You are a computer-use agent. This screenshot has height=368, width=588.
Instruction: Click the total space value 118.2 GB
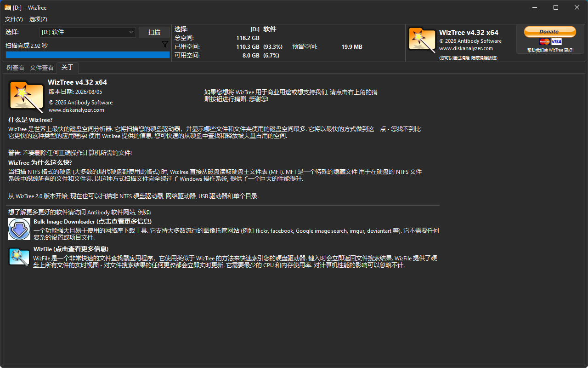point(248,38)
